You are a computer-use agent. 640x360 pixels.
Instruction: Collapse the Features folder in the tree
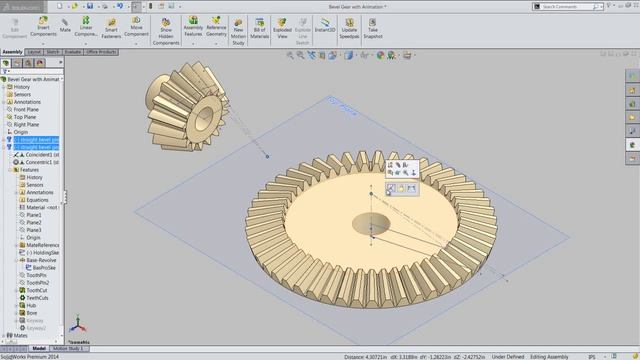click(x=10, y=170)
